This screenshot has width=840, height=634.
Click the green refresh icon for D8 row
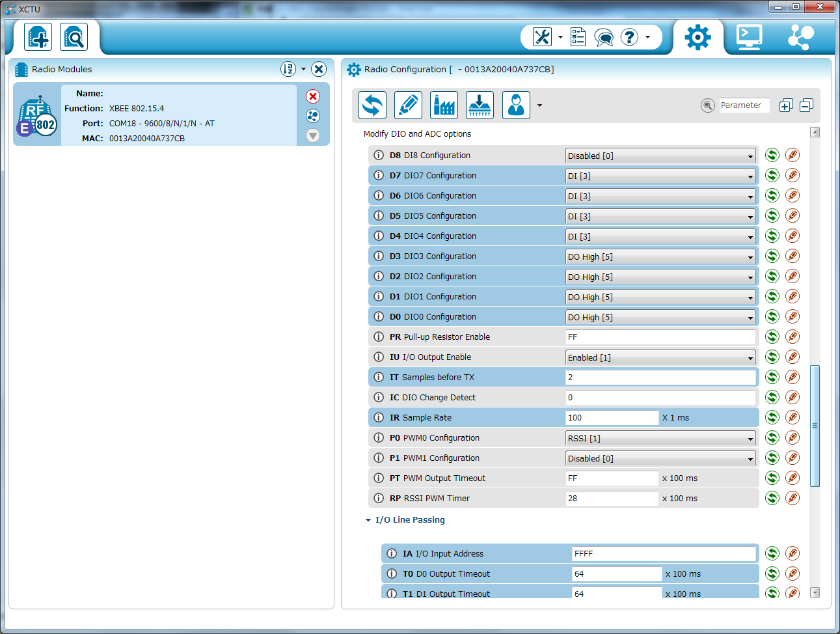[772, 155]
